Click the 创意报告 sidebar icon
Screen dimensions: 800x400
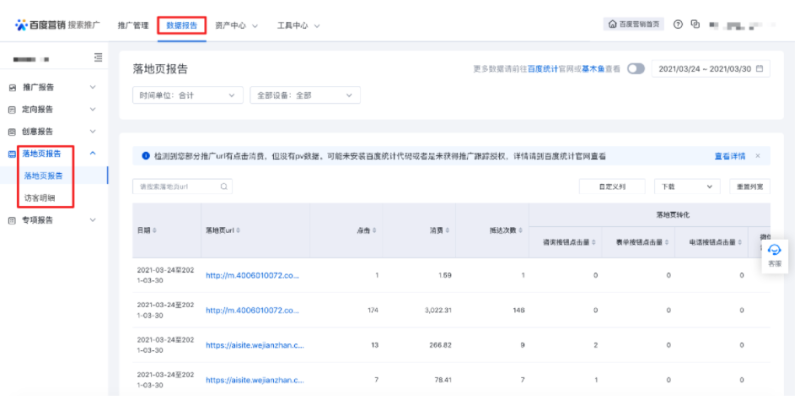(x=13, y=132)
